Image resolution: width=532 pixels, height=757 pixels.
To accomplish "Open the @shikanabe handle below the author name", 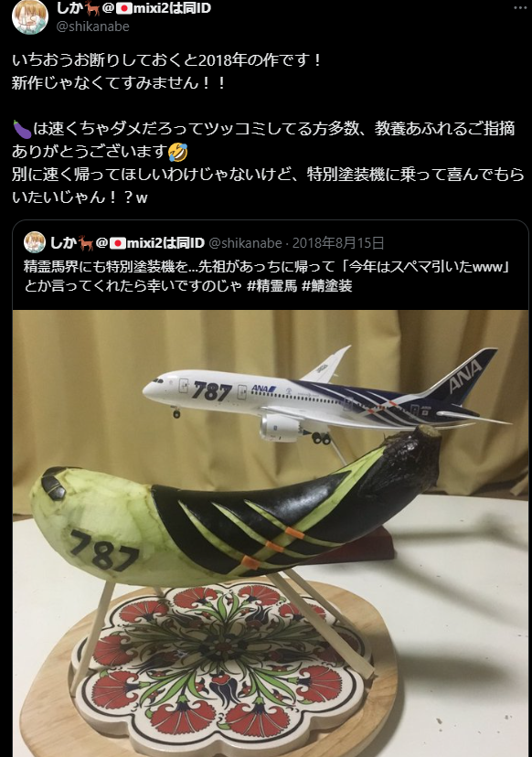I will 93,27.
